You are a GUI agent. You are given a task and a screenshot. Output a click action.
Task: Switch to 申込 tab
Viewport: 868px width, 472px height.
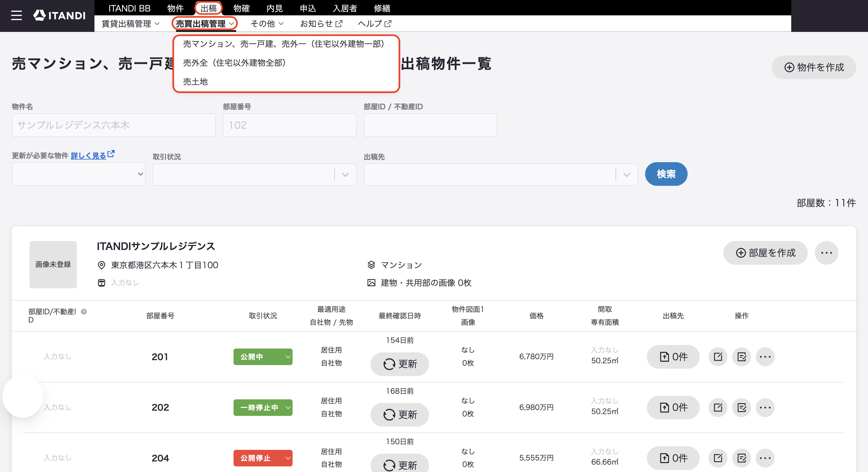point(308,8)
